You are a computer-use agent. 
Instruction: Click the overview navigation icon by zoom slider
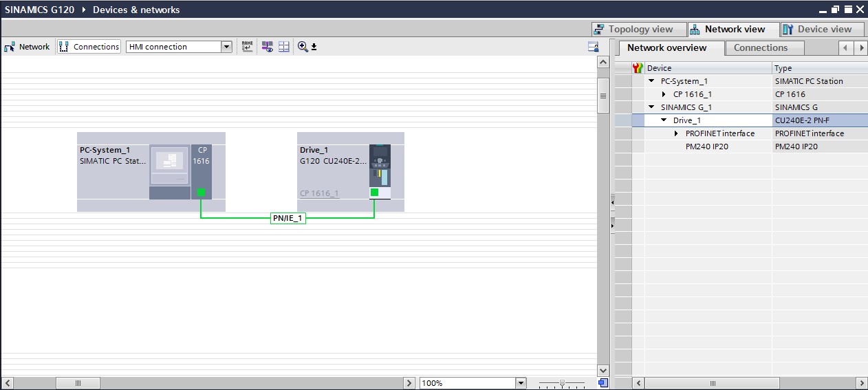tap(603, 383)
